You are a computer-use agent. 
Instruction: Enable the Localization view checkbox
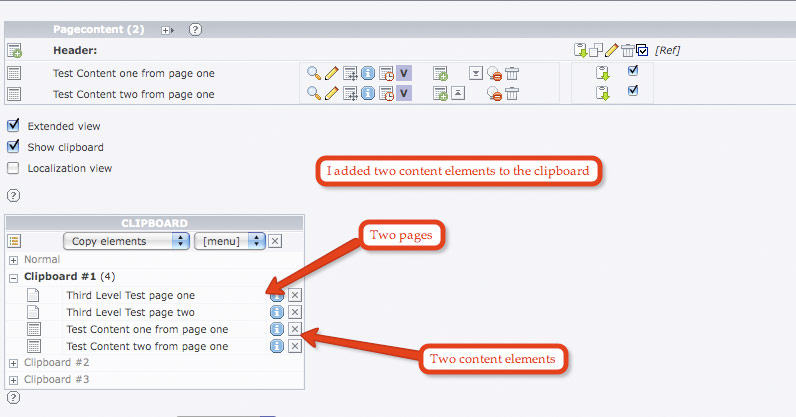[x=14, y=168]
